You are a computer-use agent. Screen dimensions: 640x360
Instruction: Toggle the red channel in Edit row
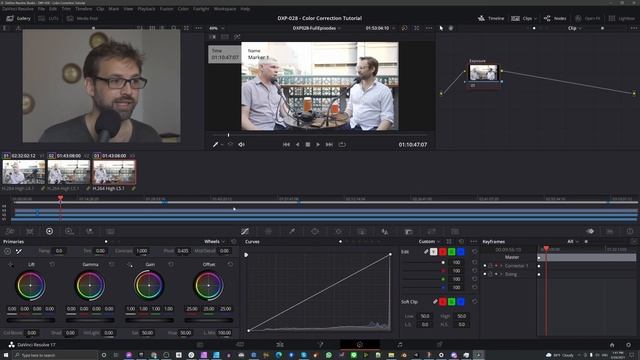click(x=442, y=252)
